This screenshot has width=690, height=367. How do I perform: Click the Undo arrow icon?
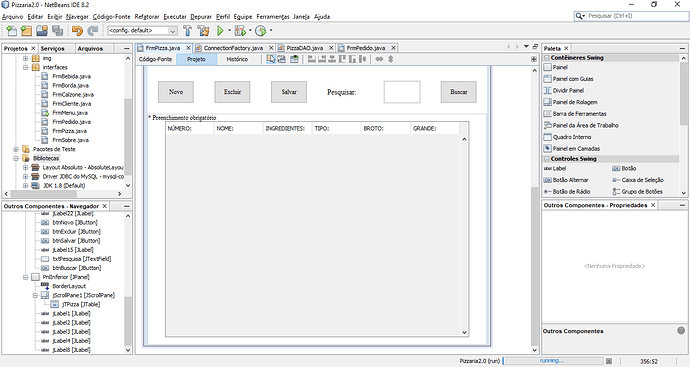pyautogui.click(x=77, y=30)
